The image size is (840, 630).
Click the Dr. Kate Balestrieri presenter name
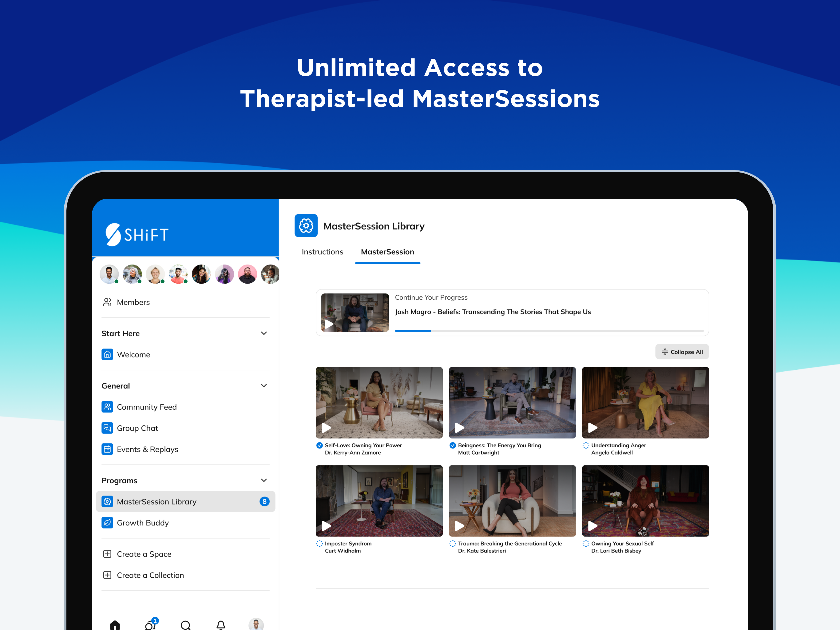coord(482,551)
